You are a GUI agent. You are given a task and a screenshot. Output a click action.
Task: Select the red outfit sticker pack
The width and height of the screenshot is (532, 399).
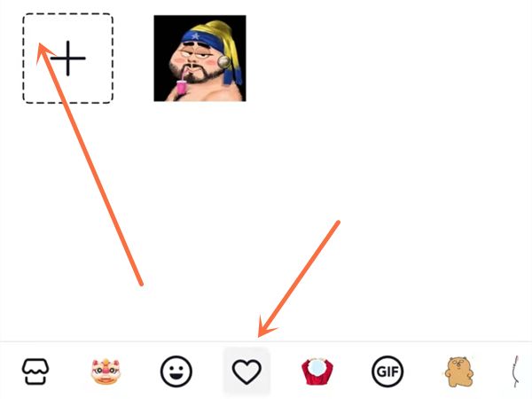317,372
